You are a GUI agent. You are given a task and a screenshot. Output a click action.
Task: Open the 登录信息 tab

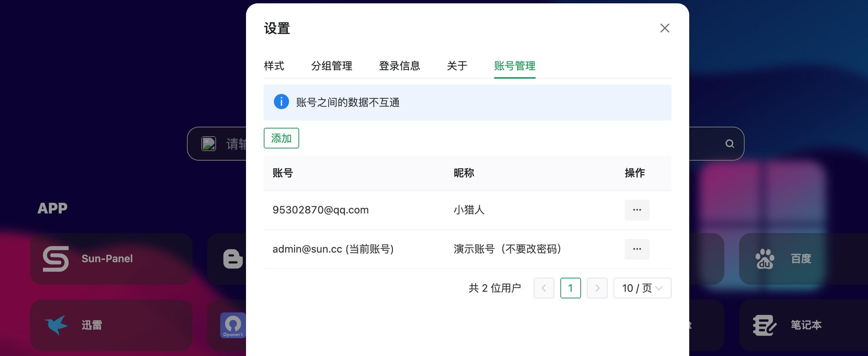pyautogui.click(x=400, y=66)
